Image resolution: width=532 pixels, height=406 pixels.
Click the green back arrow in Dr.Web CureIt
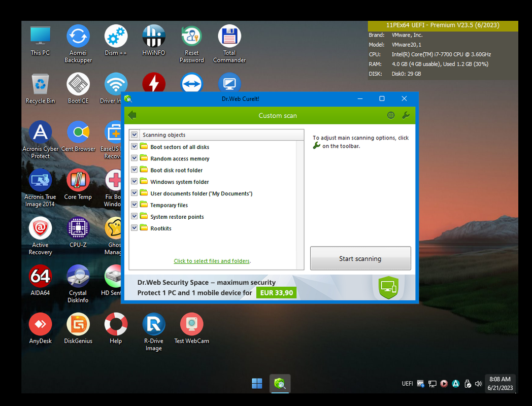(x=132, y=115)
